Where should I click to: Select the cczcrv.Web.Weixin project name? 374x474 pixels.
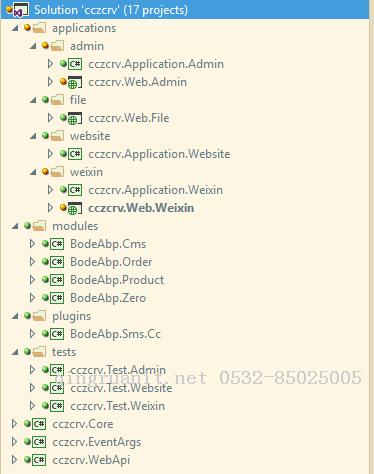(x=141, y=208)
